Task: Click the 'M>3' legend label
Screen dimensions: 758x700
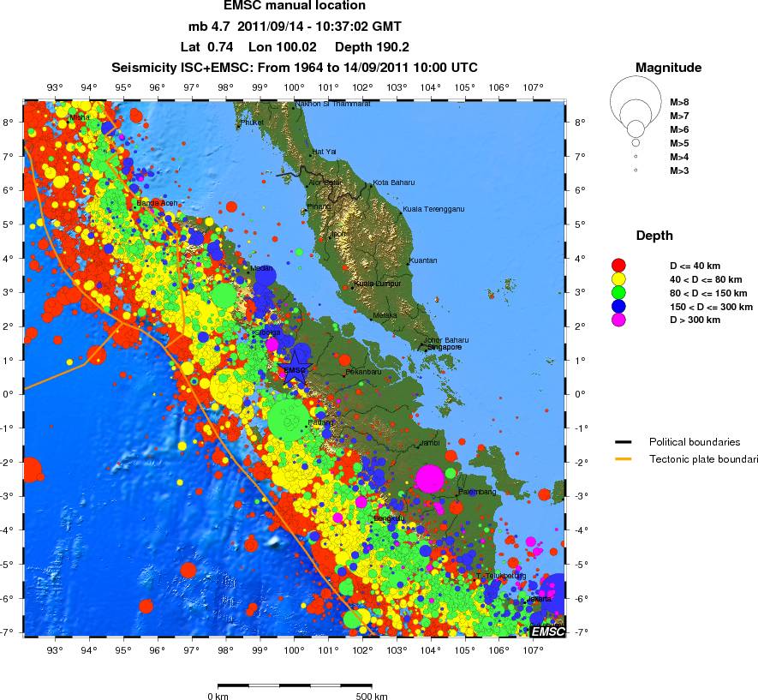Action: tap(679, 171)
